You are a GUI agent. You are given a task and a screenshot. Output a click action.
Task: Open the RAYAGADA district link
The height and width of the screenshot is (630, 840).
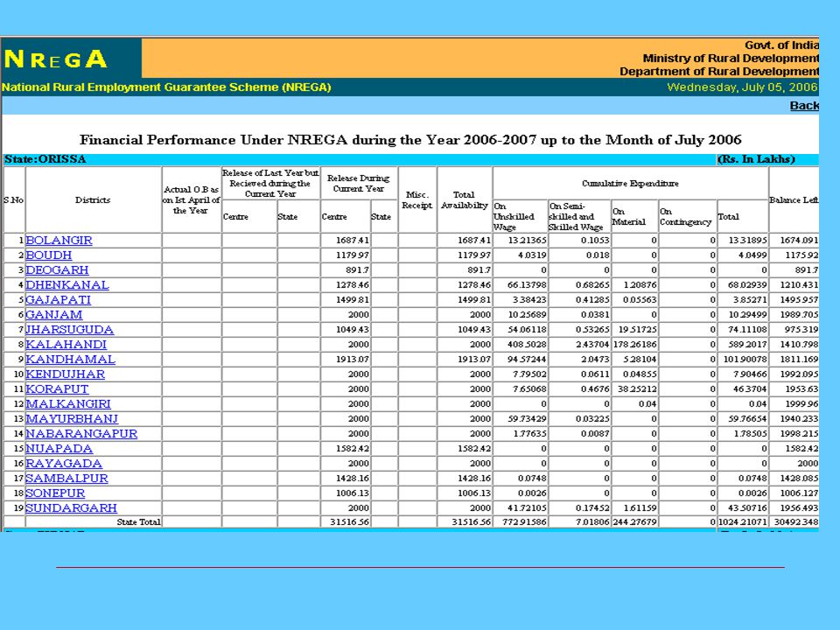[x=64, y=464]
